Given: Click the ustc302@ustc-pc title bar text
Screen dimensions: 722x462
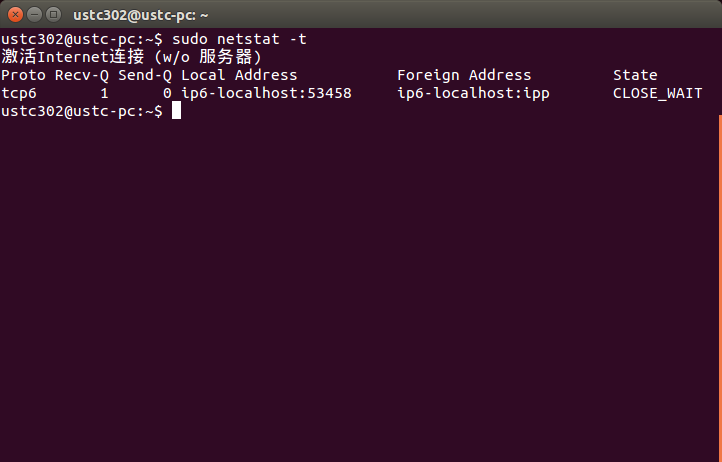Looking at the screenshot, I should click(140, 15).
